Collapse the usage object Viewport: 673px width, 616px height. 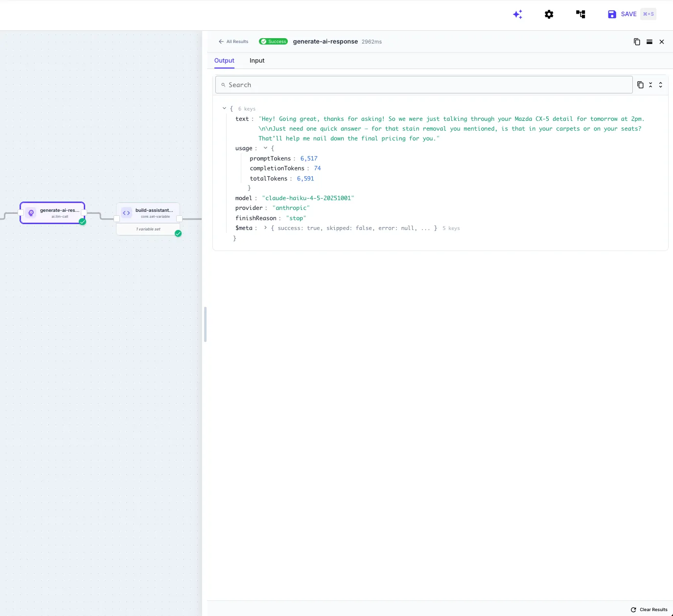click(x=265, y=148)
